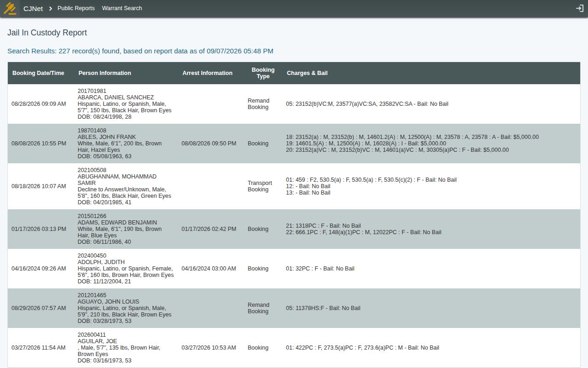The height and width of the screenshot is (368, 588).
Task: Click charge 01: 32PC : F
Action: point(320,269)
